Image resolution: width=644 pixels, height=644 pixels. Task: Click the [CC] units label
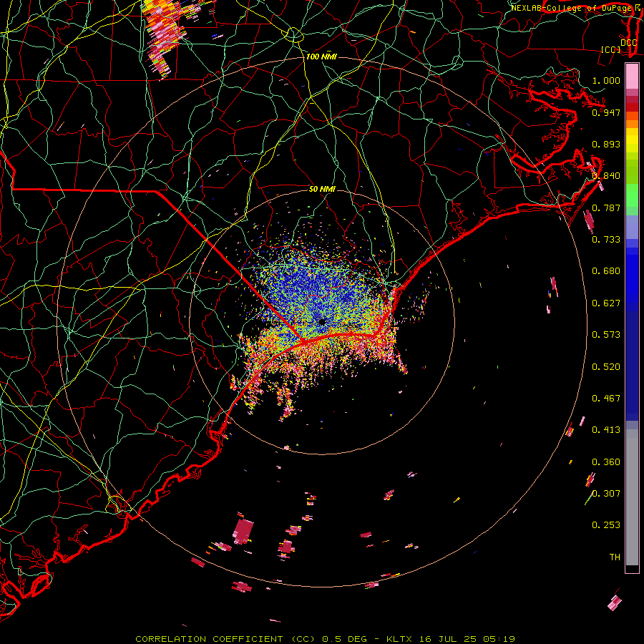(611, 49)
